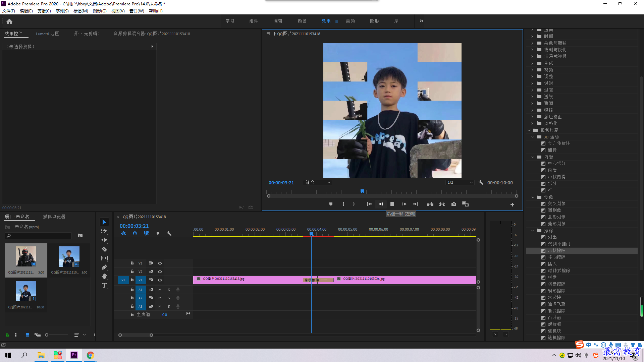Collapse the 3D 运动 folder
Screen dimensions: 644x362
click(533, 137)
